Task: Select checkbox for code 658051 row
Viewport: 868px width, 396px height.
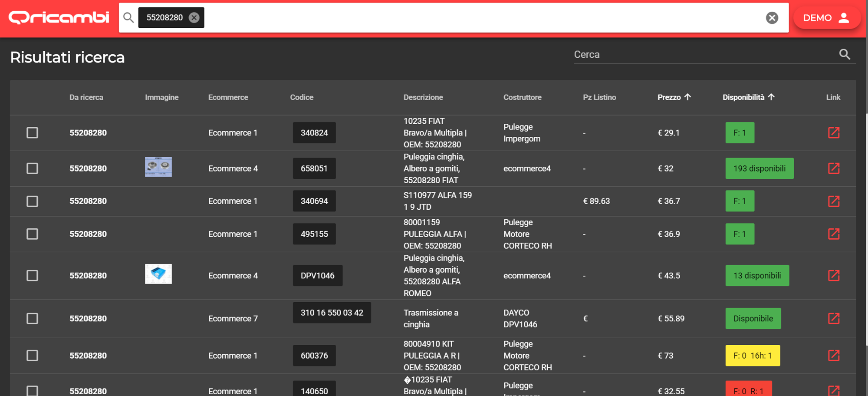Action: (x=32, y=168)
